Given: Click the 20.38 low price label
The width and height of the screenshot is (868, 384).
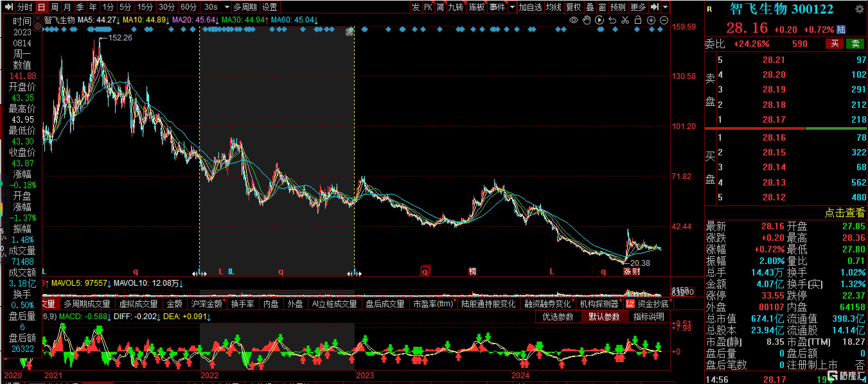Looking at the screenshot, I should (x=640, y=263).
